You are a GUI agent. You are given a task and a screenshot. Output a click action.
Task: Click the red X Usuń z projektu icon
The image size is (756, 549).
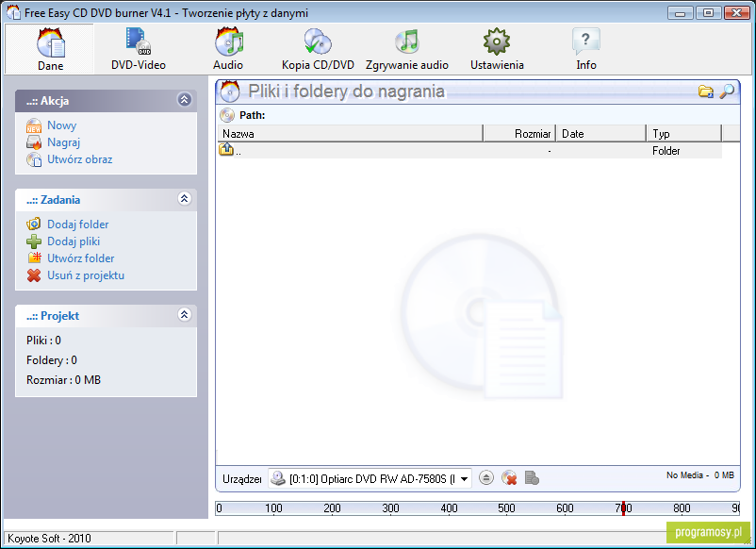click(x=34, y=275)
